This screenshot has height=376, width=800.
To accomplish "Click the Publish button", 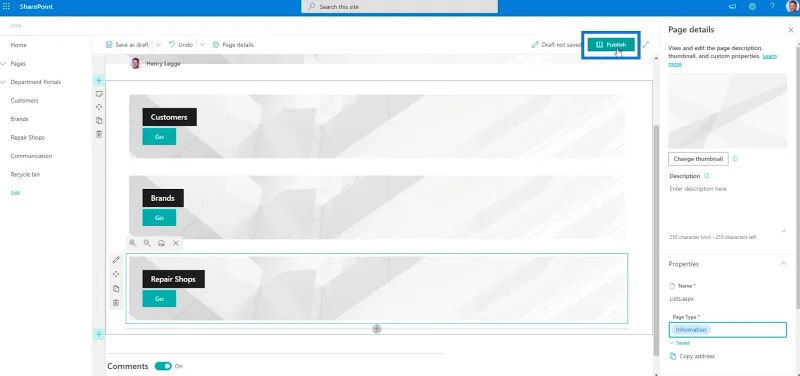I will tap(611, 45).
